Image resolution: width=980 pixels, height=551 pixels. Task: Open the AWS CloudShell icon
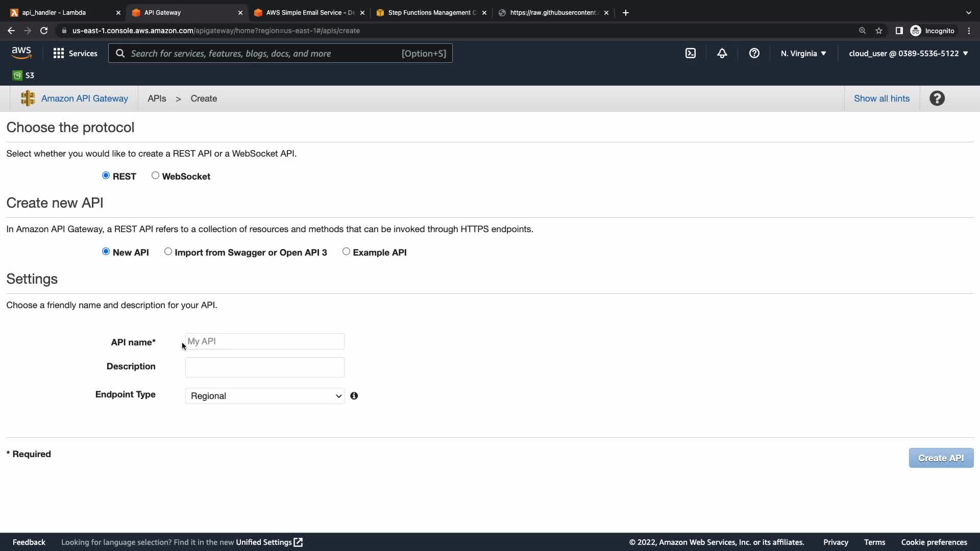(x=690, y=53)
